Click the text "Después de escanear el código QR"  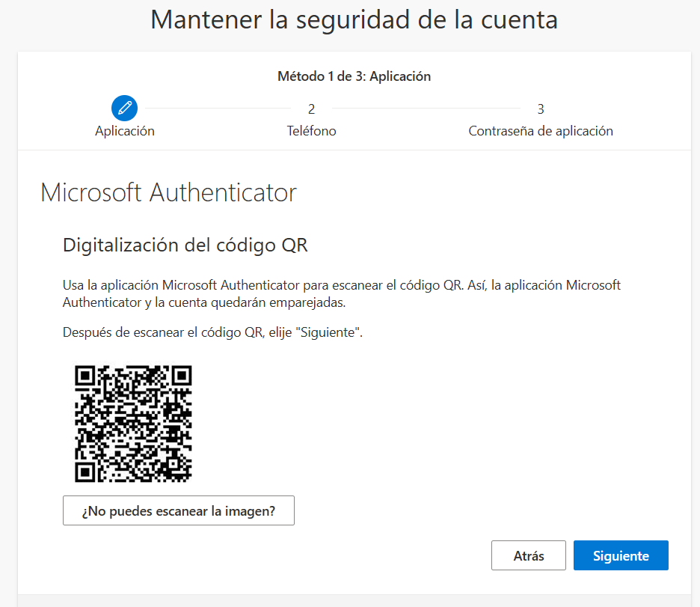[163, 333]
